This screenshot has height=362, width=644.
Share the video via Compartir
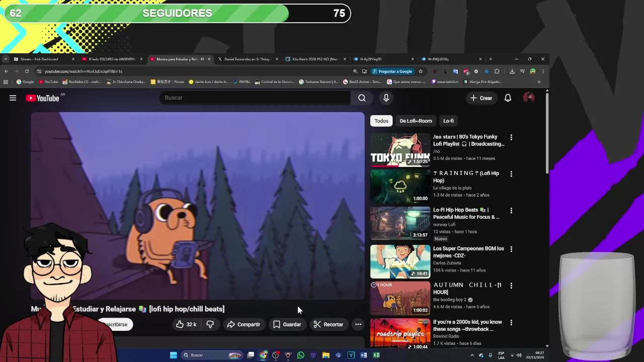tap(244, 324)
